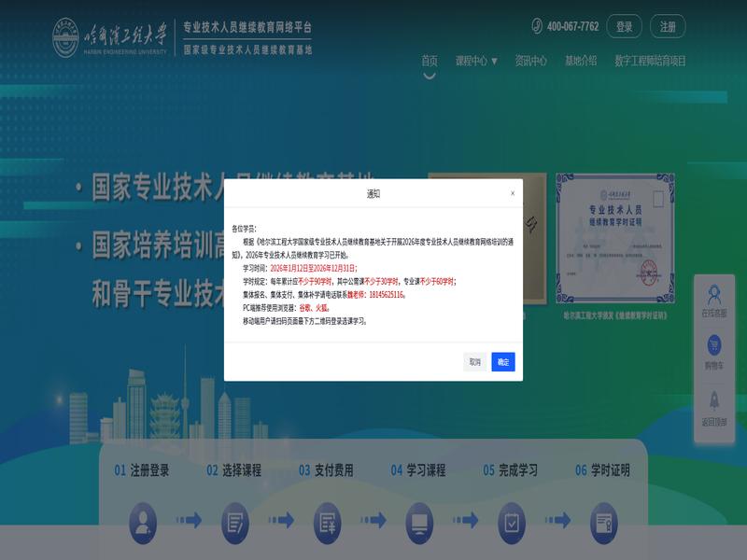Click the Harbin Engineering University logo

[x=110, y=37]
